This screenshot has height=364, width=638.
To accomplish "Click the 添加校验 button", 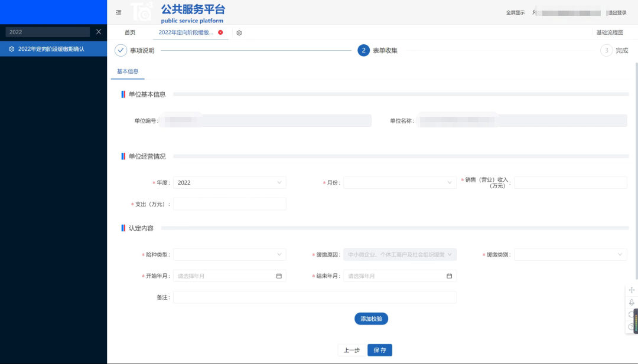I will [372, 319].
